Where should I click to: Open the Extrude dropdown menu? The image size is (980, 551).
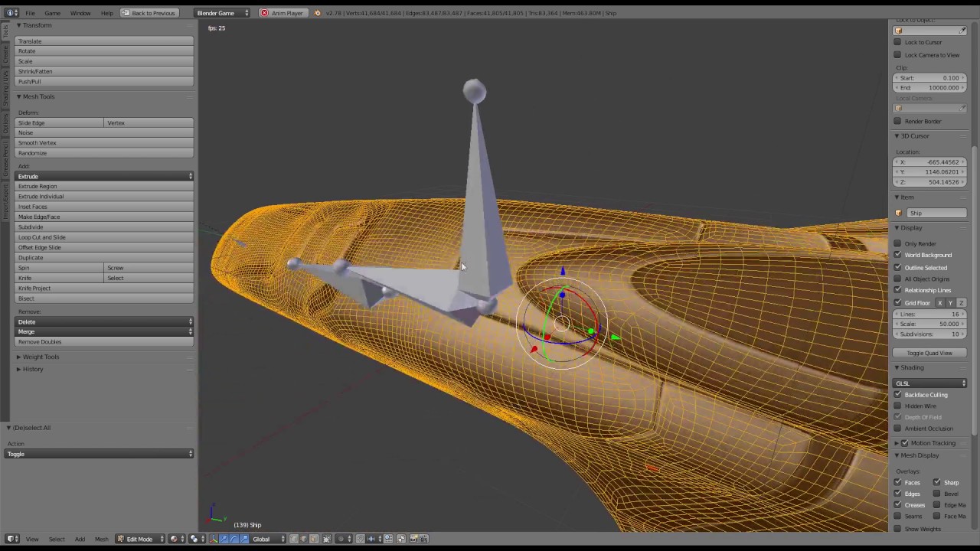104,176
